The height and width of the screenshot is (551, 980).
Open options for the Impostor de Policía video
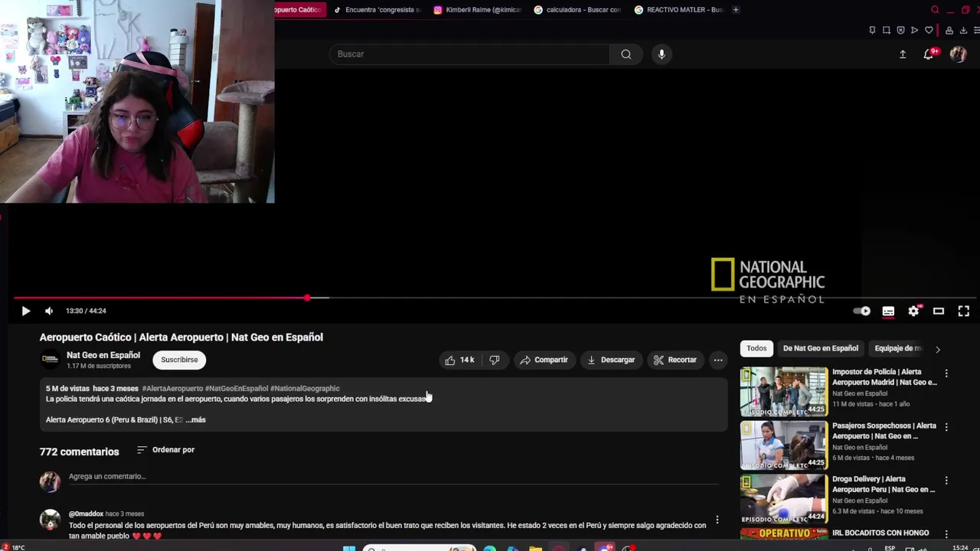pyautogui.click(x=946, y=373)
